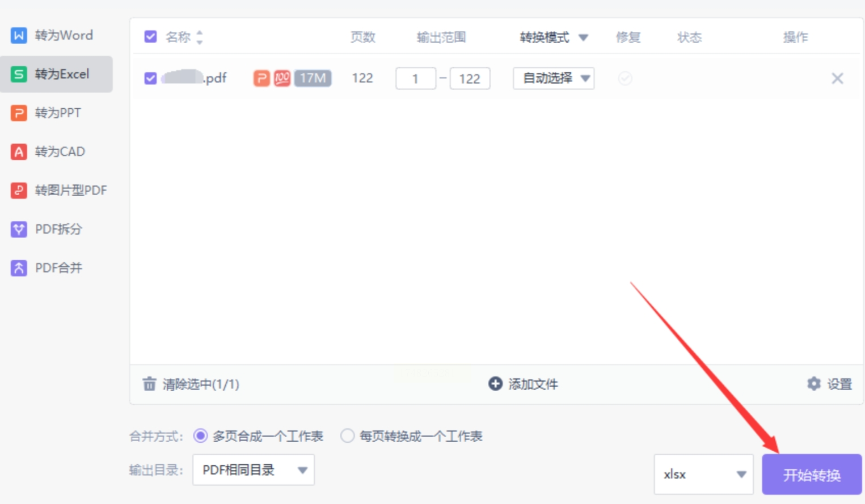Click the start page input showing 1
Image resolution: width=865 pixels, height=504 pixels.
point(416,78)
